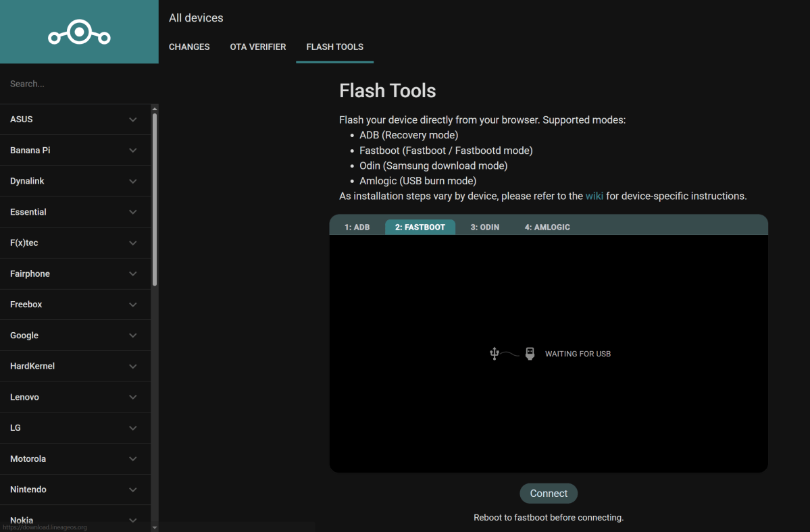Click the Lenovo vendor label
This screenshot has width=810, height=532.
click(x=24, y=397)
